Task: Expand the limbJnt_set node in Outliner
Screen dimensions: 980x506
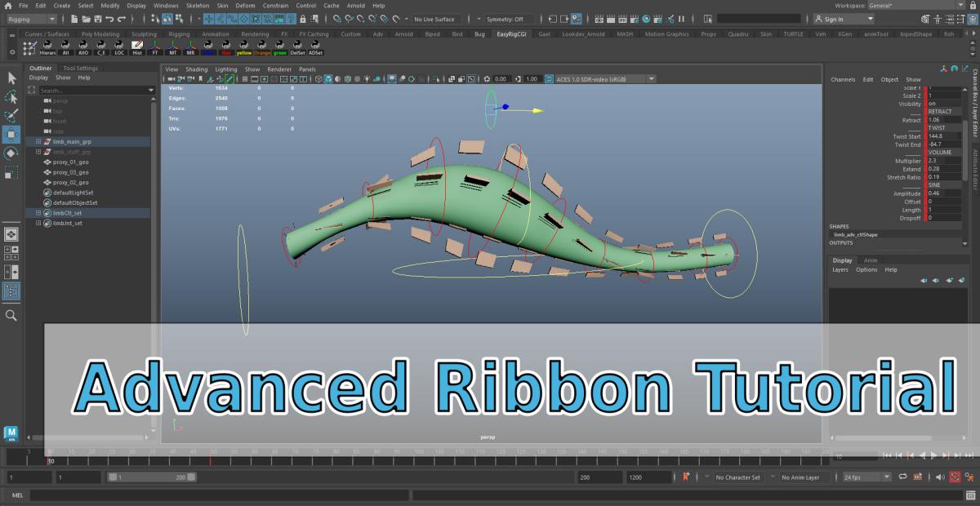Action: [x=38, y=223]
